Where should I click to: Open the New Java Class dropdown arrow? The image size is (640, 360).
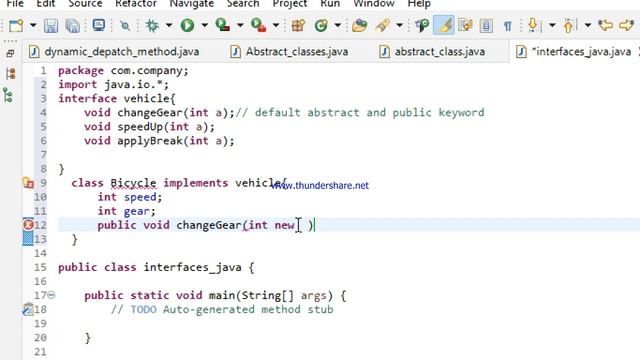338,26
